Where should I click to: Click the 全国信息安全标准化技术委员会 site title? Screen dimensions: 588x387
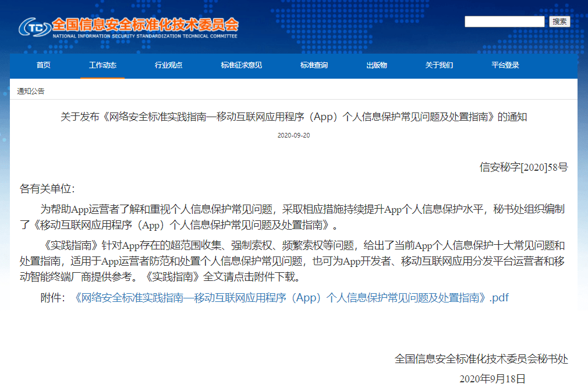click(x=145, y=24)
